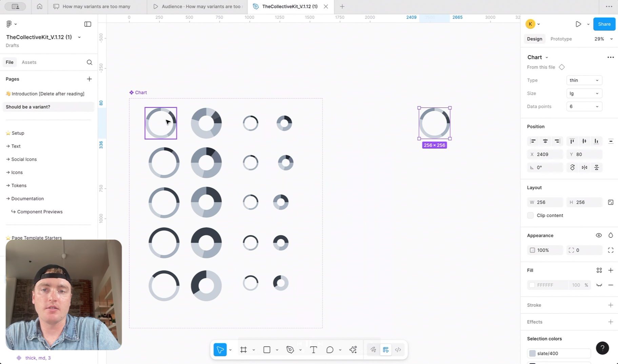Select the Move tool in bottom toolbar
This screenshot has width=618, height=364.
(x=220, y=350)
